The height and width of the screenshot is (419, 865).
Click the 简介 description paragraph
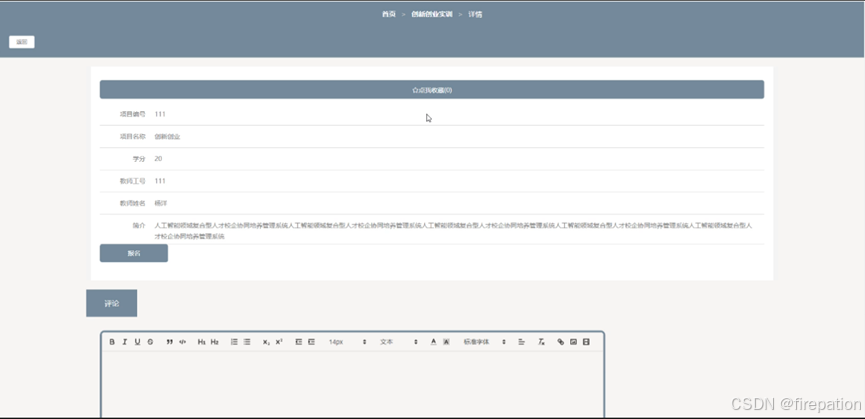453,230
